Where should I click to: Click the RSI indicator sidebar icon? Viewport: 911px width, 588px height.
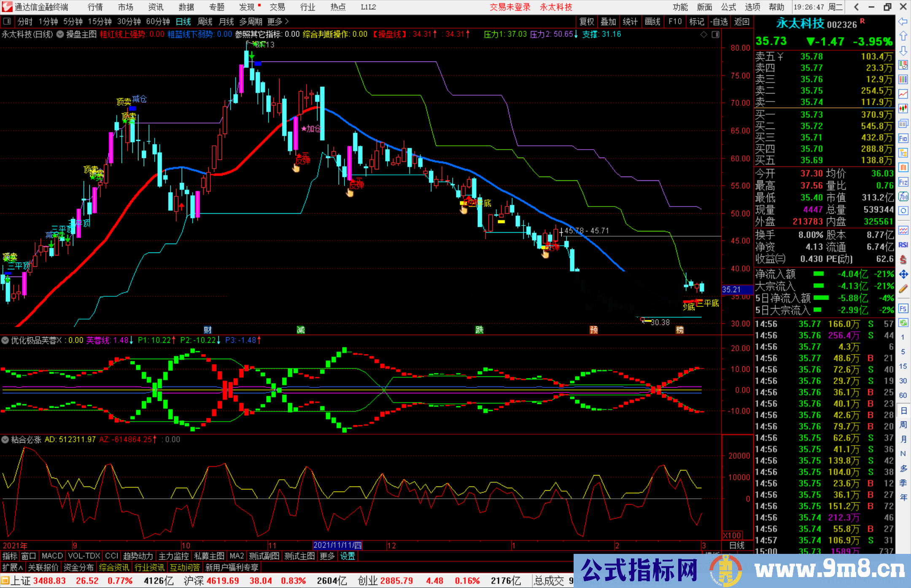(x=903, y=245)
